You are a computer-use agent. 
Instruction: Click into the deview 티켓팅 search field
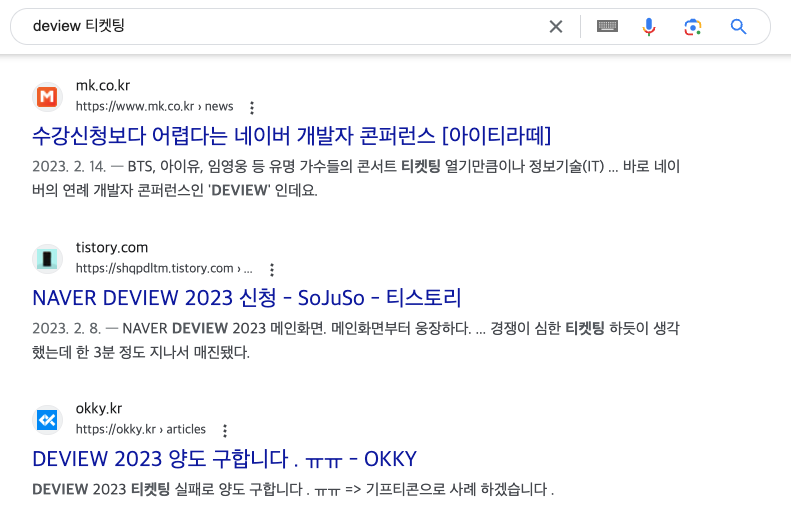click(x=282, y=26)
